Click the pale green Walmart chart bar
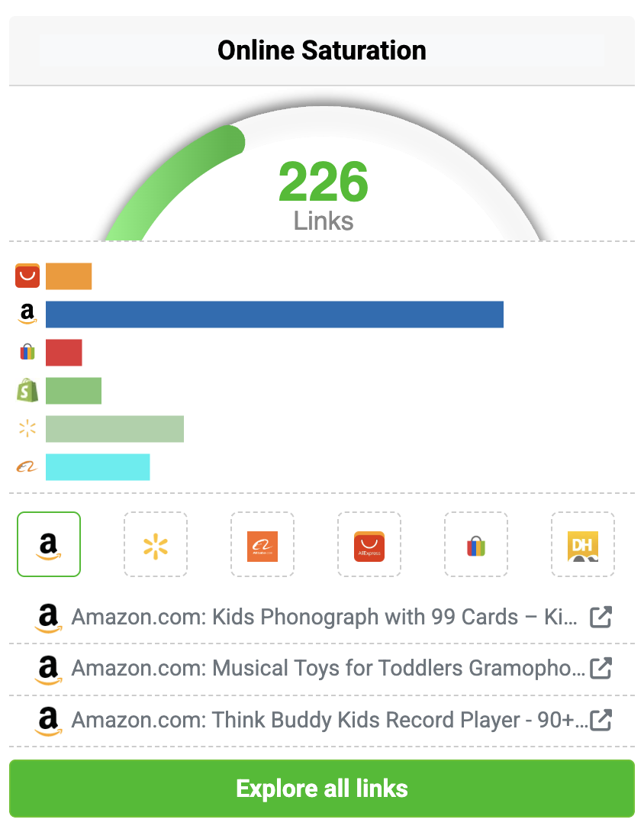The width and height of the screenshot is (644, 829). [114, 429]
